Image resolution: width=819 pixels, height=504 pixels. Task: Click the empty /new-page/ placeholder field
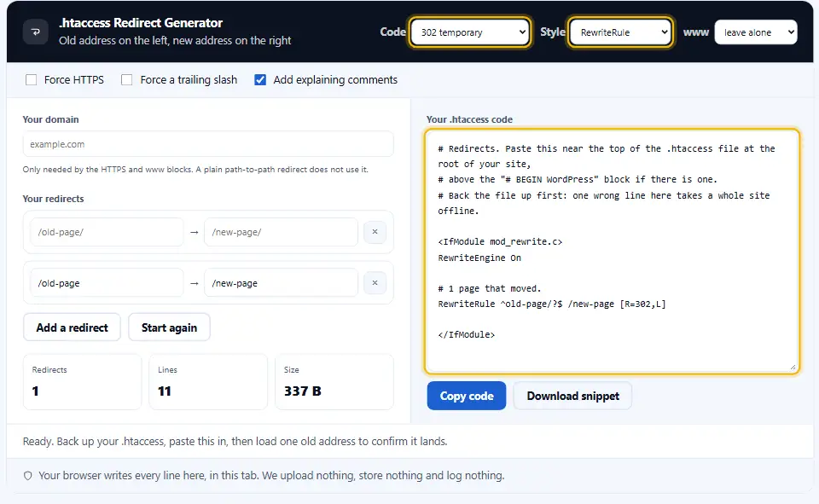(x=281, y=232)
